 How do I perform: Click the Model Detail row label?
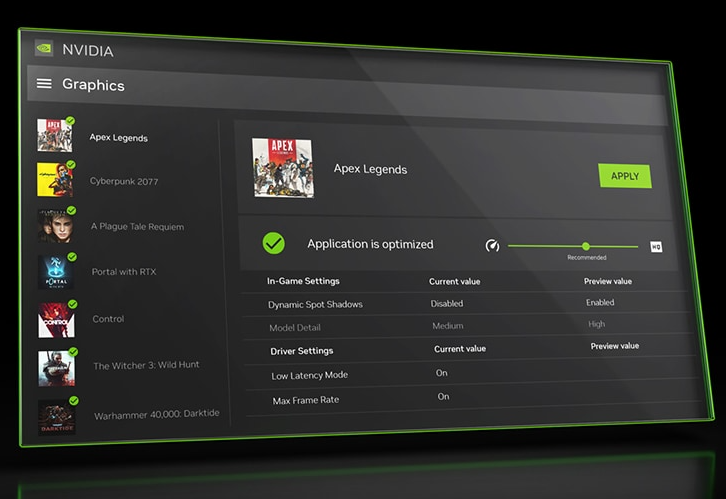(x=295, y=328)
